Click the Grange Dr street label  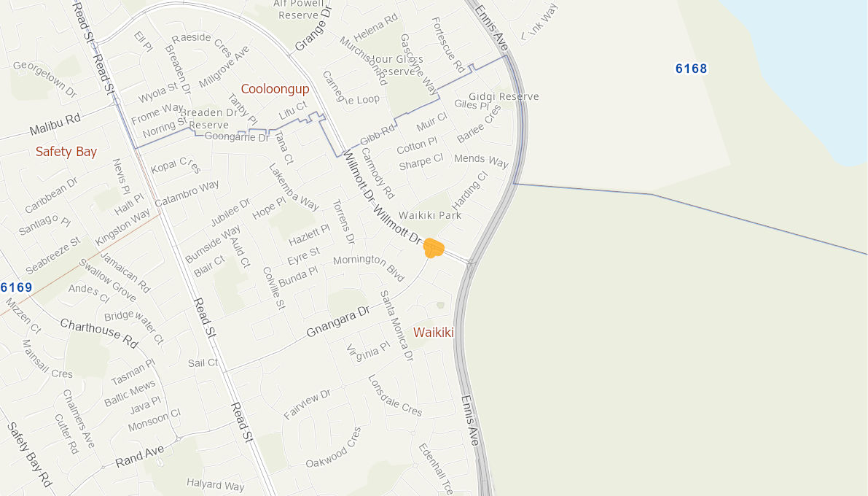(313, 29)
